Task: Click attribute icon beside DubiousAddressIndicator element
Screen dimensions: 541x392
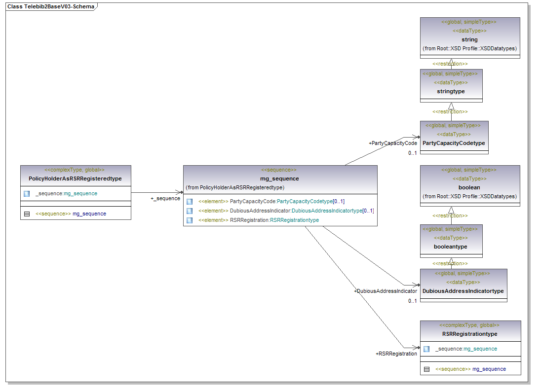Action: pos(190,211)
